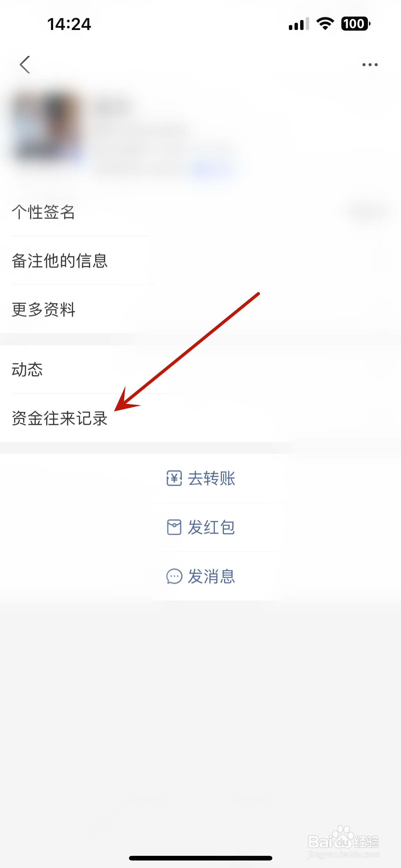The height and width of the screenshot is (868, 401).
Task: Select the 去转账 text button
Action: (x=211, y=478)
